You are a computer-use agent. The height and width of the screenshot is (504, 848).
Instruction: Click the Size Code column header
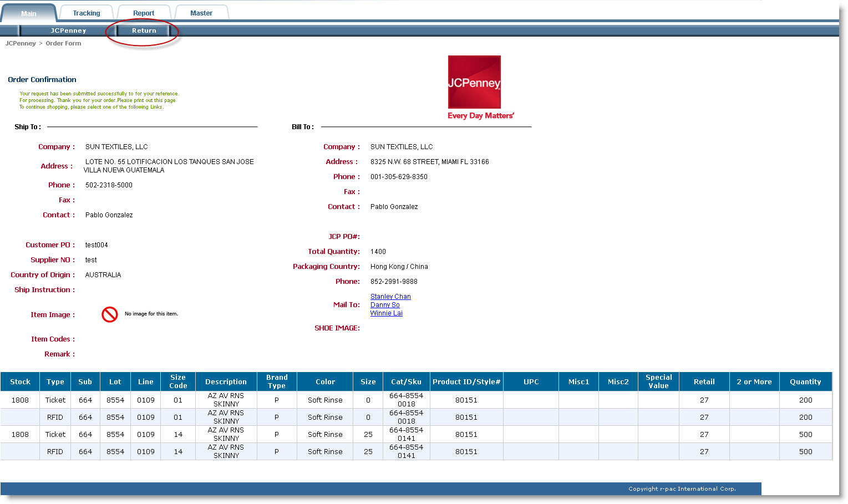pos(178,381)
